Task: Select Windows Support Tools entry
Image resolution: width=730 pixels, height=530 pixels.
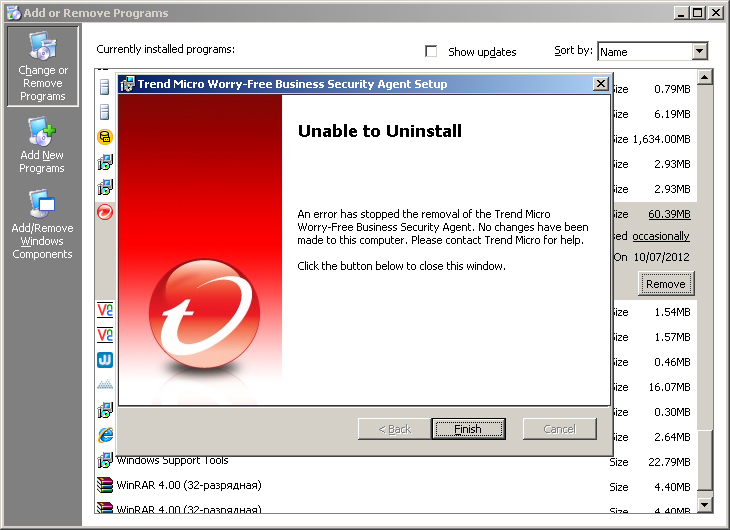Action: (x=396, y=461)
